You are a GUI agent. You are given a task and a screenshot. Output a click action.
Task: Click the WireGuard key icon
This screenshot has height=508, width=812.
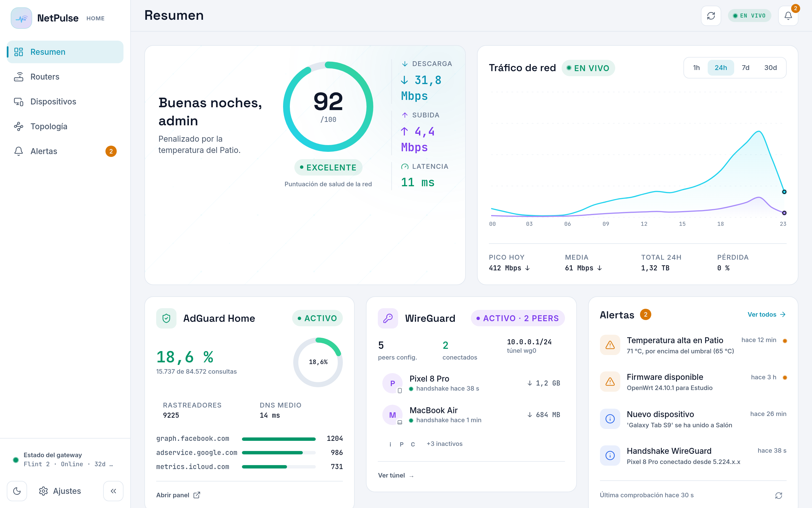point(388,318)
